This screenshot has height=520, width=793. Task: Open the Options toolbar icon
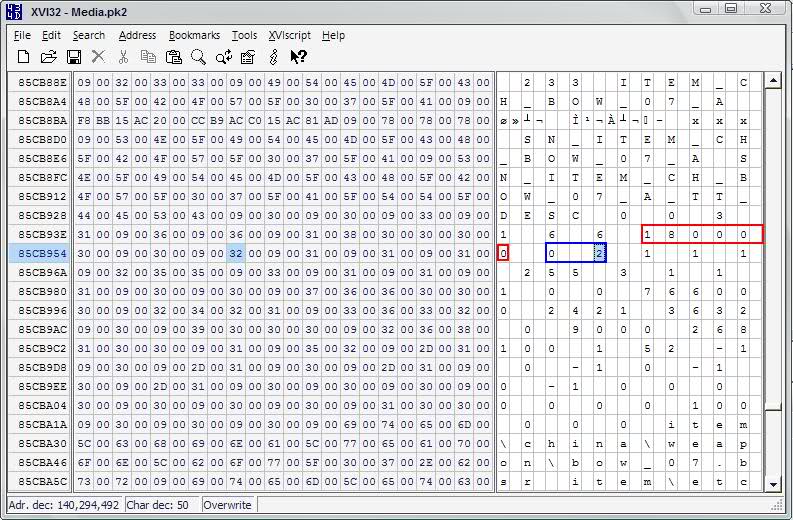pos(248,57)
